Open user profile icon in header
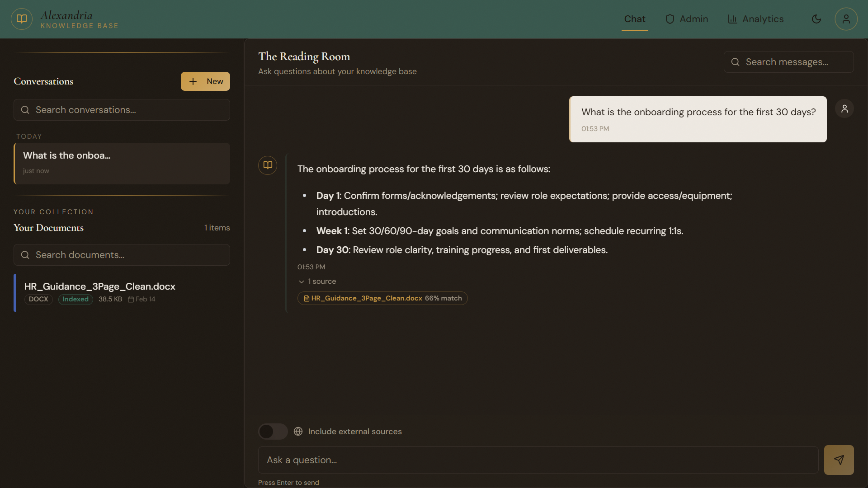 (846, 19)
